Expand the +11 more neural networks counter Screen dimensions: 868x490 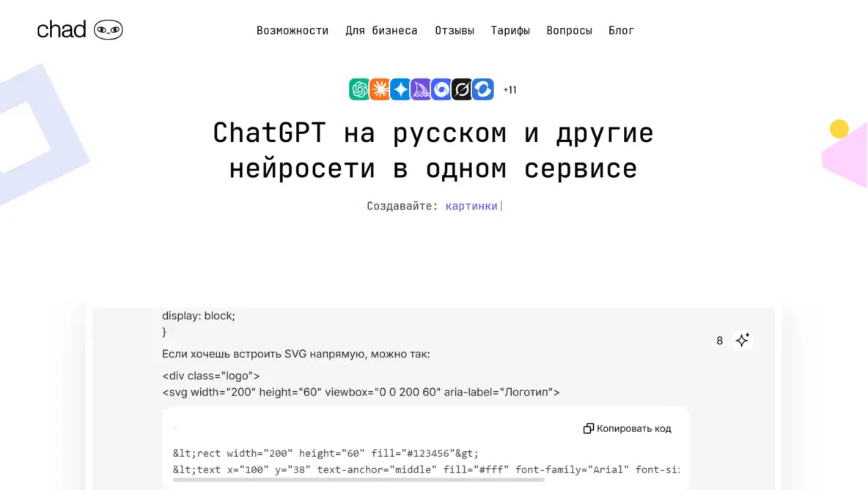pyautogui.click(x=510, y=90)
